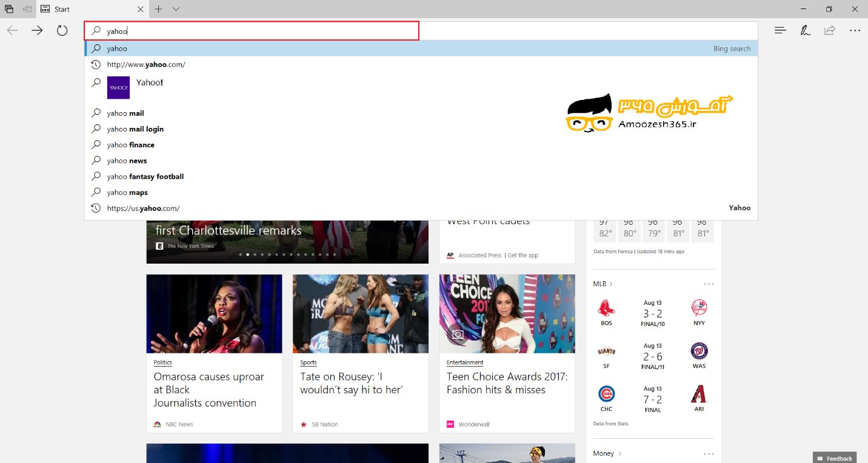Image resolution: width=868 pixels, height=463 pixels.
Task: Select the yahoo finance suggestion
Action: (x=421, y=145)
